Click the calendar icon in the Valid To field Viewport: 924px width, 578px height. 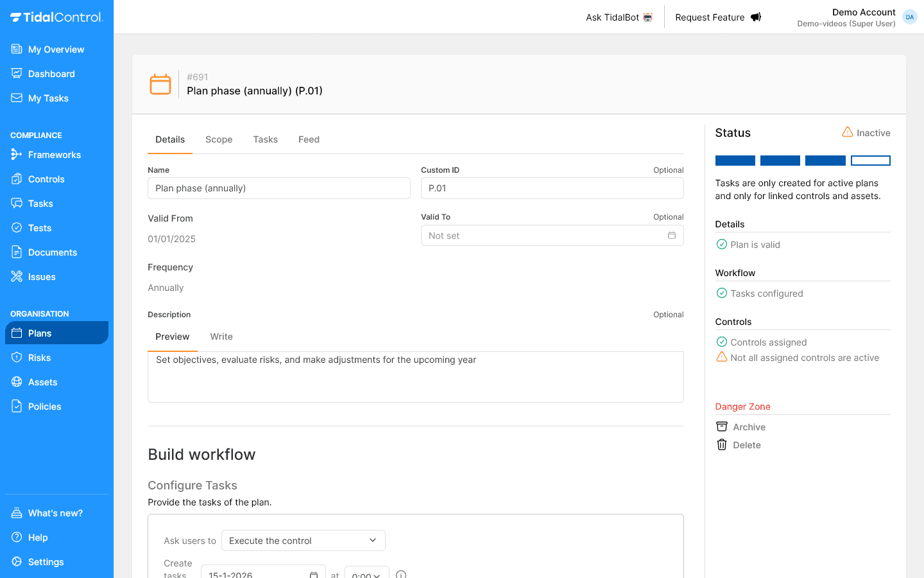pos(672,236)
